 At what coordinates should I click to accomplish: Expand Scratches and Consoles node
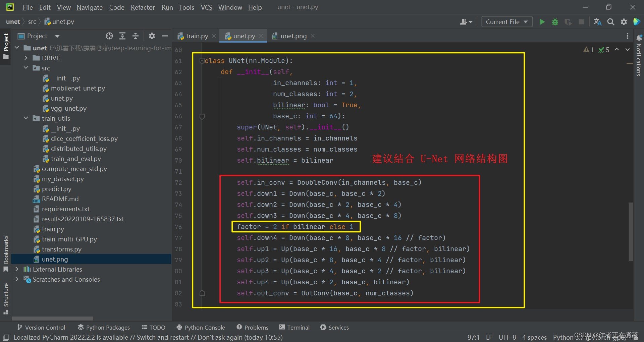pyautogui.click(x=17, y=279)
